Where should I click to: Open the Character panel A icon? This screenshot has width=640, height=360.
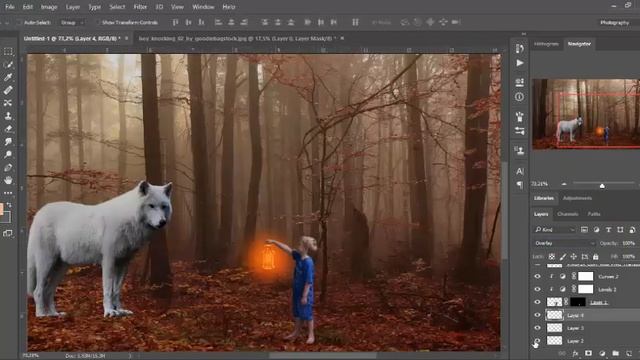click(x=520, y=171)
